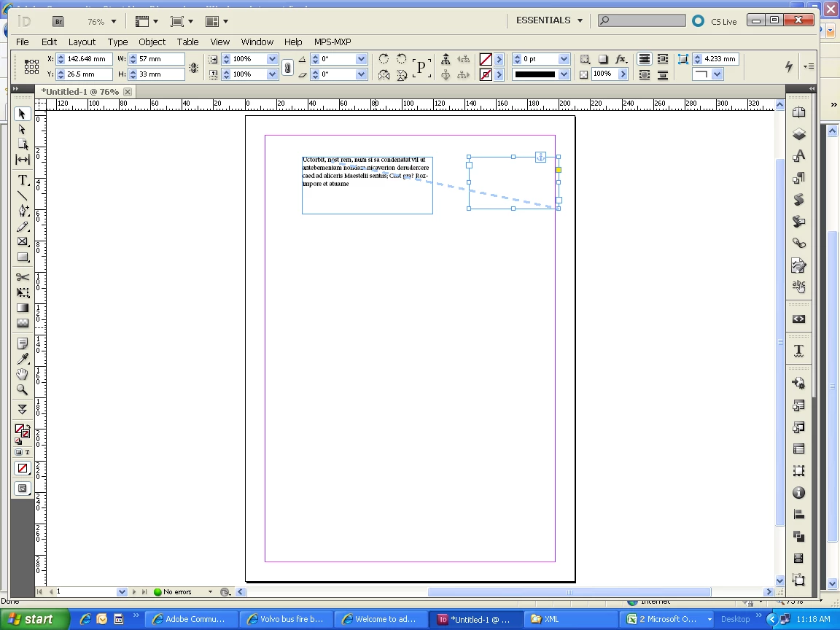This screenshot has height=630, width=840.
Task: Toggle formatting affects text button
Action: 27,452
